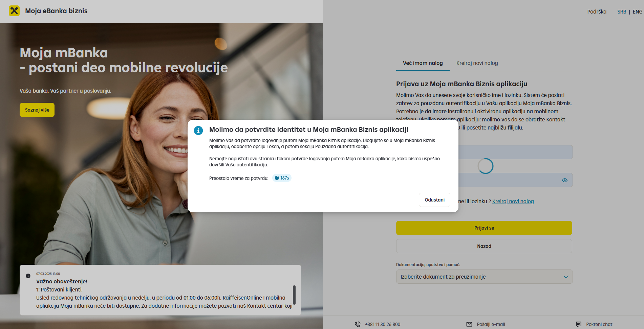Switch language to ENG
644x329 pixels.
pos(638,12)
